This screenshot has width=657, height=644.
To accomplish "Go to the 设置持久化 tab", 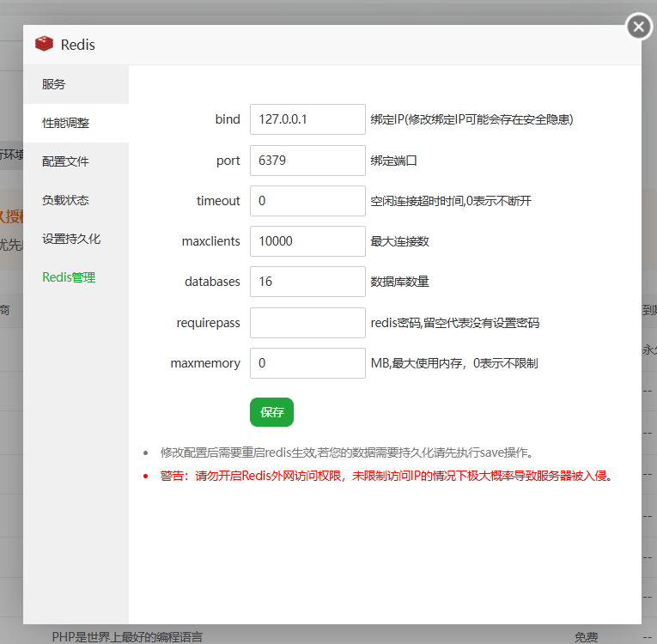I will coord(71,239).
